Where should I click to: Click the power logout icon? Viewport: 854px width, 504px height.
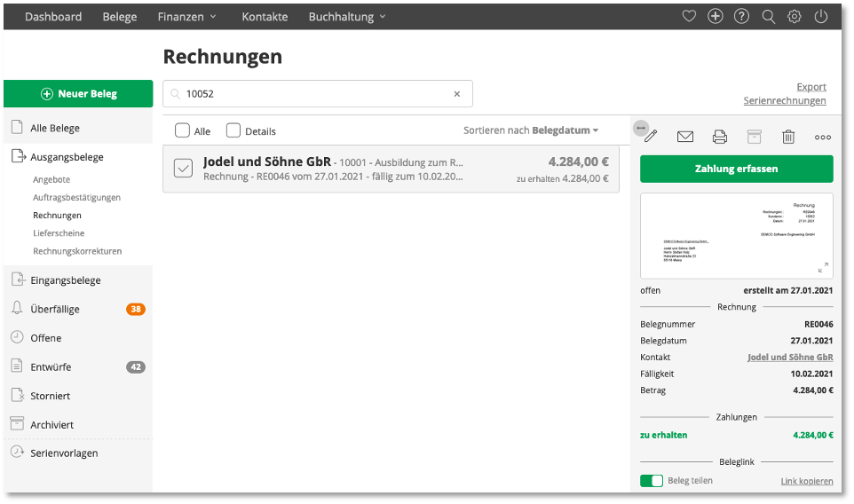click(821, 16)
